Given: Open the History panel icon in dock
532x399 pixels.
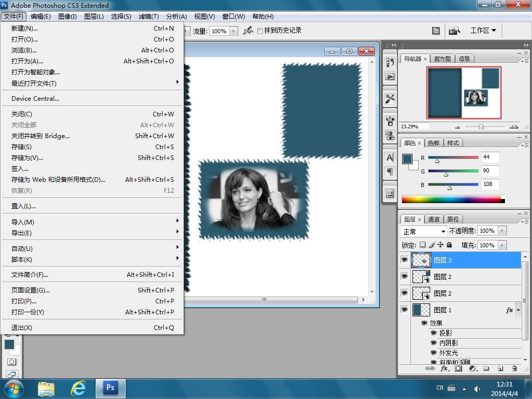Looking at the screenshot, I should 390,62.
